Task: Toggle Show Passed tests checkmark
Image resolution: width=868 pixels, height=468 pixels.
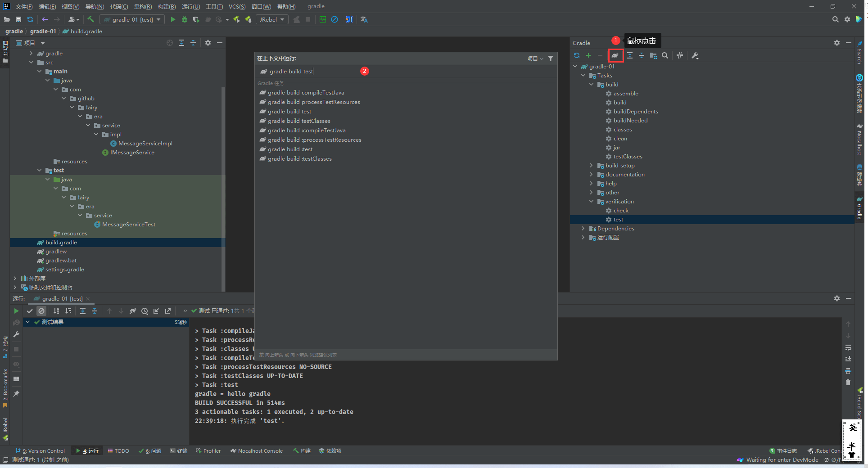Action: click(30, 311)
